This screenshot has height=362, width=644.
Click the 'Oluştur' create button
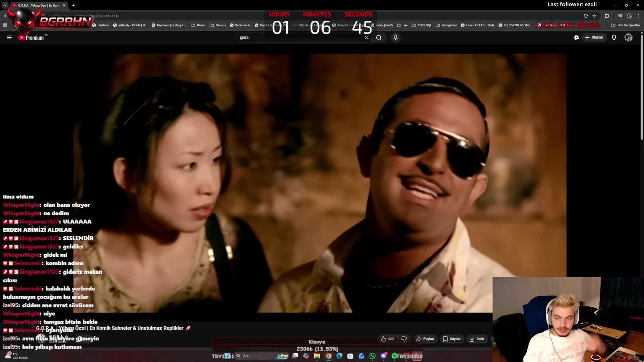(594, 37)
